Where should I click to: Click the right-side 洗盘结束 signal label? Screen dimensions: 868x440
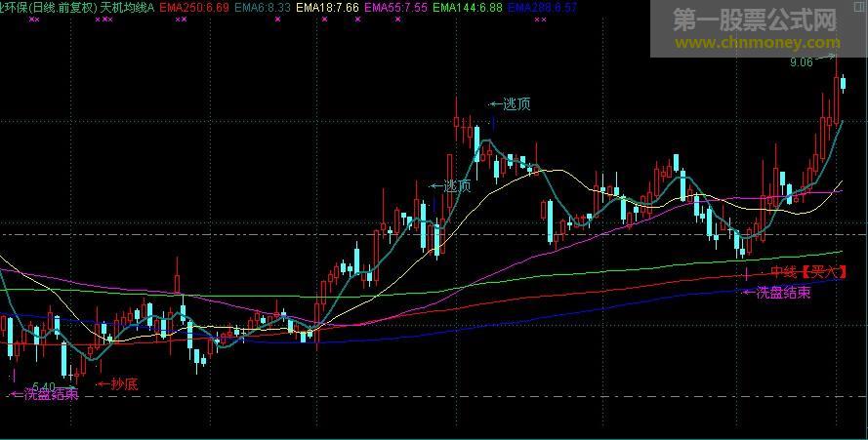pyautogui.click(x=777, y=292)
